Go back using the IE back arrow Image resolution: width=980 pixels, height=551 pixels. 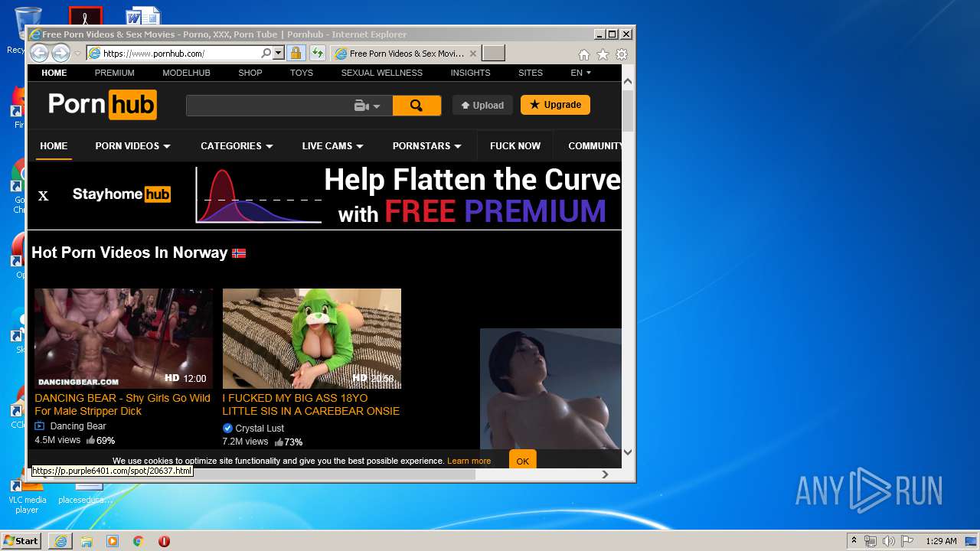[39, 53]
